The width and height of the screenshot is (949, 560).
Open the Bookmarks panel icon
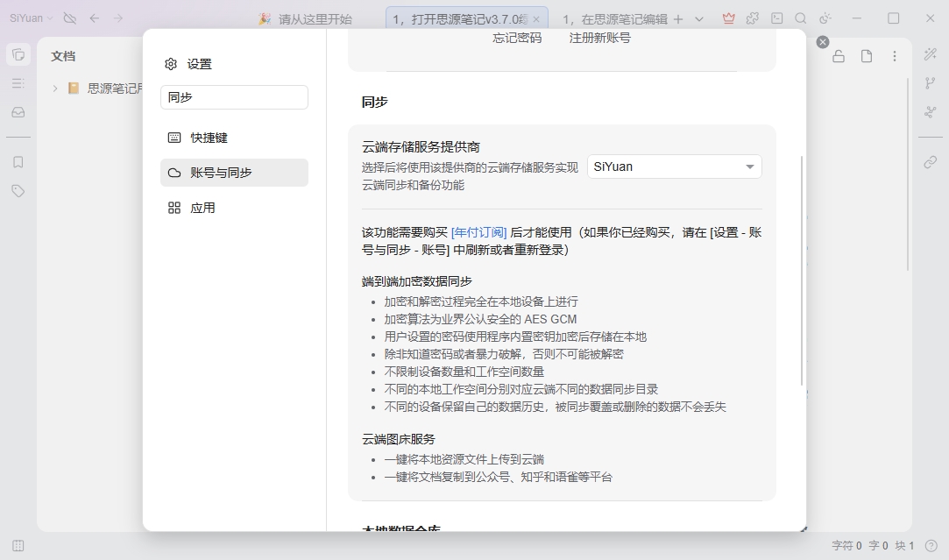point(18,162)
